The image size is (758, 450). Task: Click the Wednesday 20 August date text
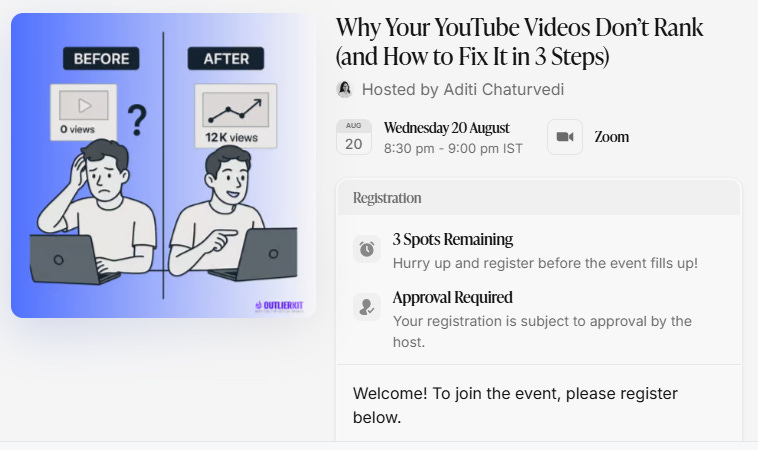[x=447, y=128]
